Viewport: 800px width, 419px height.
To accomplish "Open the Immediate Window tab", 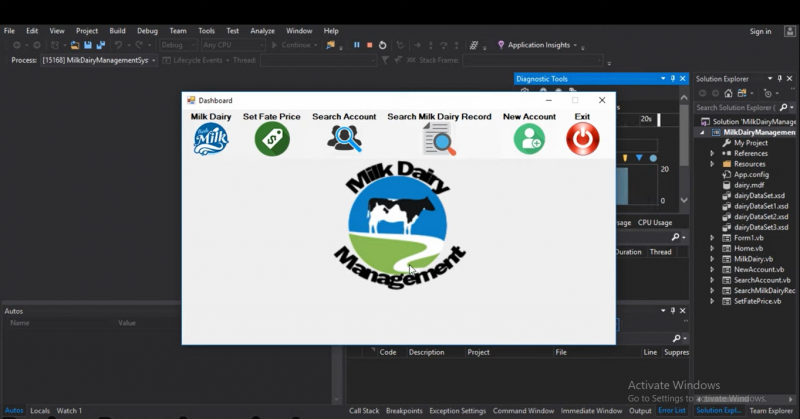I will pyautogui.click(x=591, y=410).
